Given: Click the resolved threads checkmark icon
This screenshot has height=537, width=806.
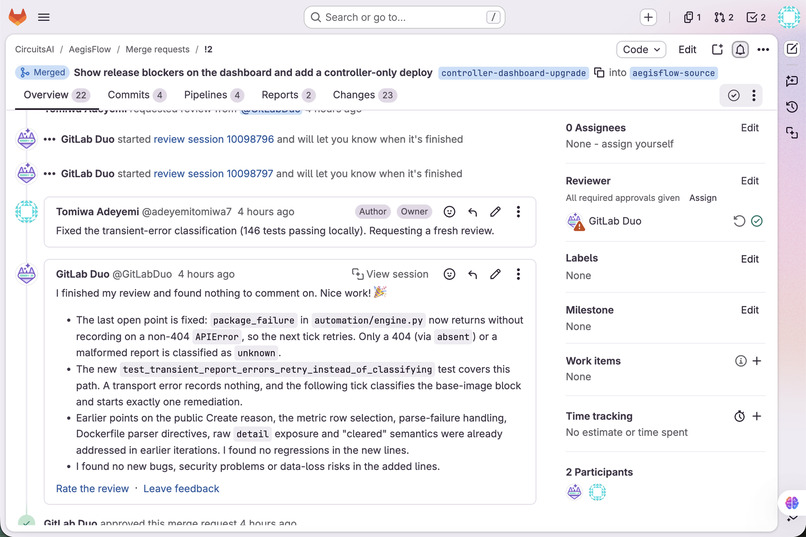Looking at the screenshot, I should 734,95.
